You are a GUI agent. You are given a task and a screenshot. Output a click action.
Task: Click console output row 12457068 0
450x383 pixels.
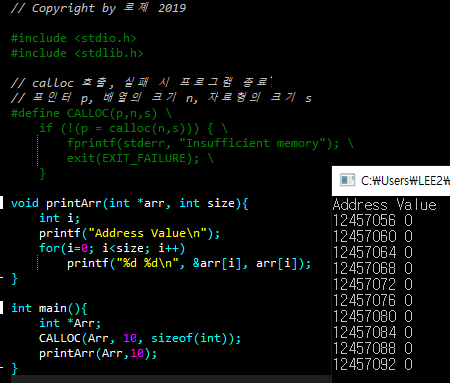[373, 268]
